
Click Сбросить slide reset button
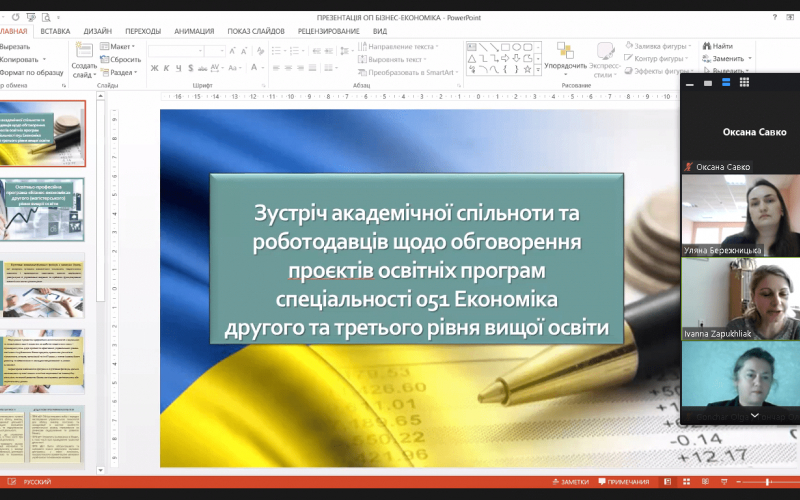[x=121, y=59]
